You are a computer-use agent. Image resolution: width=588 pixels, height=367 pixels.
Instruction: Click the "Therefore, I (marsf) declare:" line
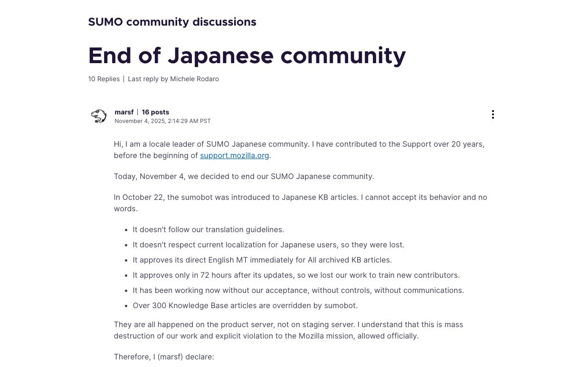[x=164, y=357]
